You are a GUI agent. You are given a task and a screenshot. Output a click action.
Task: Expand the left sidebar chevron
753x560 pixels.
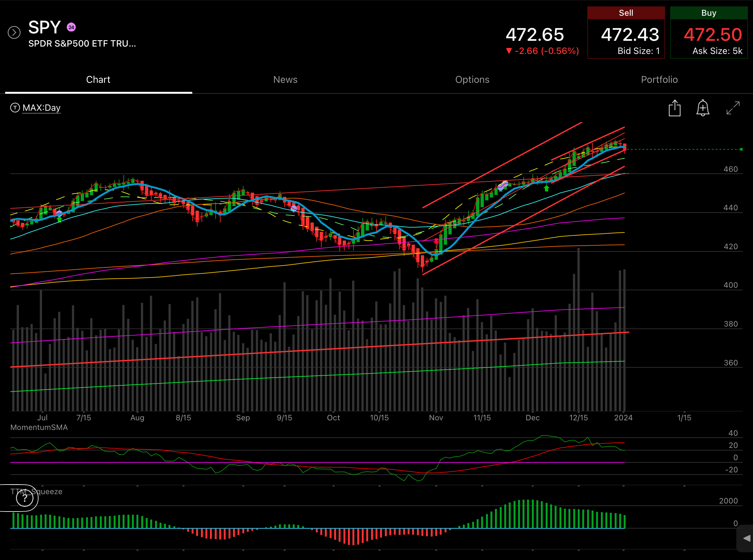pyautogui.click(x=14, y=32)
